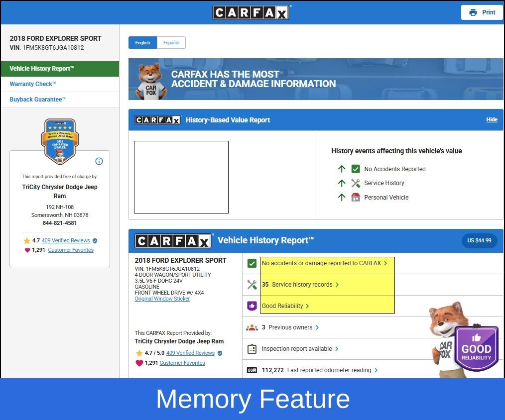This screenshot has height=420, width=505.
Task: Click the red house Personal Vehicle icon
Action: 355,197
